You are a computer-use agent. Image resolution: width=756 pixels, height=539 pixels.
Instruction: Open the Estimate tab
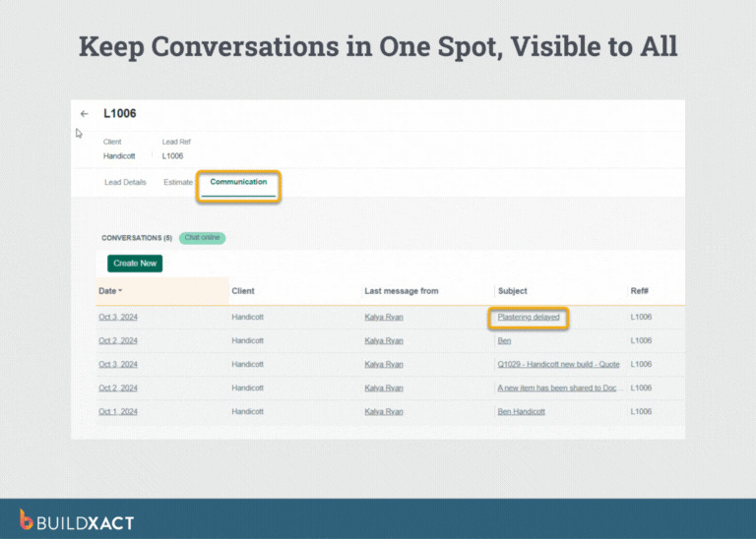click(x=178, y=182)
